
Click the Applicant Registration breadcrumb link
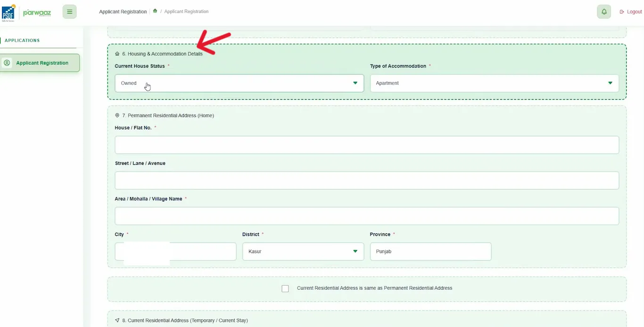click(x=186, y=11)
